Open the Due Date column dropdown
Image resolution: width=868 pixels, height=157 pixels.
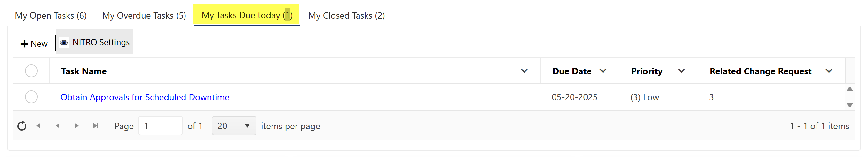pos(603,71)
